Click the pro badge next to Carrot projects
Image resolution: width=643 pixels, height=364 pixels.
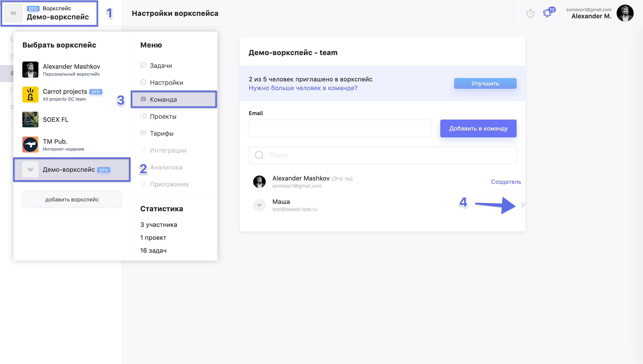(x=96, y=92)
